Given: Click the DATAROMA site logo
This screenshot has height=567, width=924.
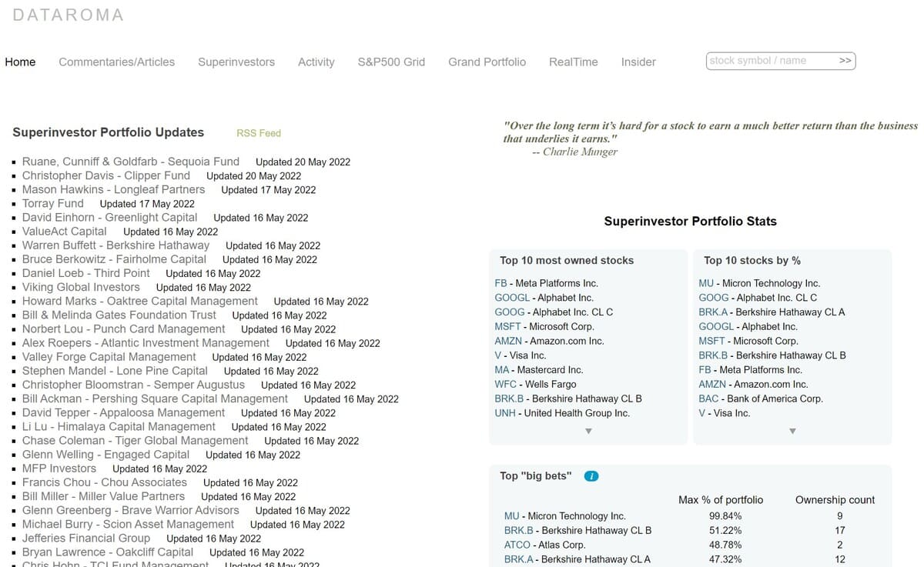Looking at the screenshot, I should [x=68, y=15].
